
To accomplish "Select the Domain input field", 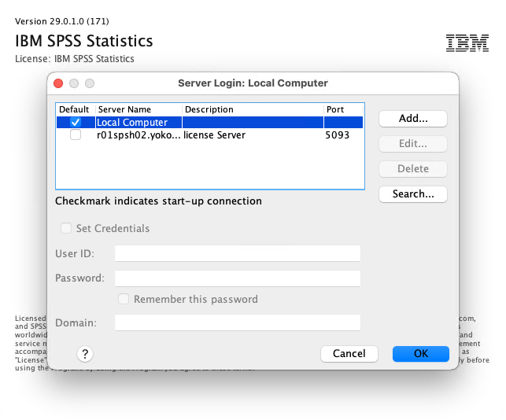I will point(237,322).
